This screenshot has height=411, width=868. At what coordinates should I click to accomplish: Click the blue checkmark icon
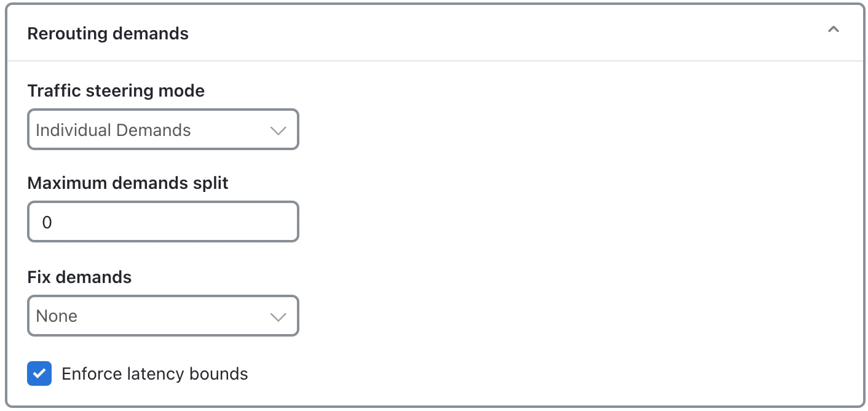pos(39,373)
